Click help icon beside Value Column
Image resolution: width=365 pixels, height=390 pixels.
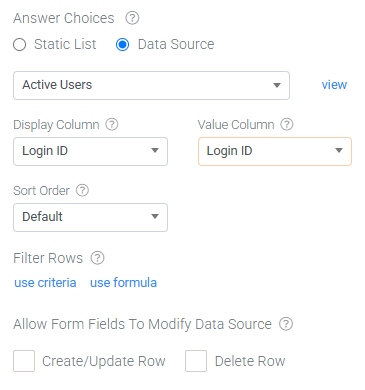click(x=287, y=124)
